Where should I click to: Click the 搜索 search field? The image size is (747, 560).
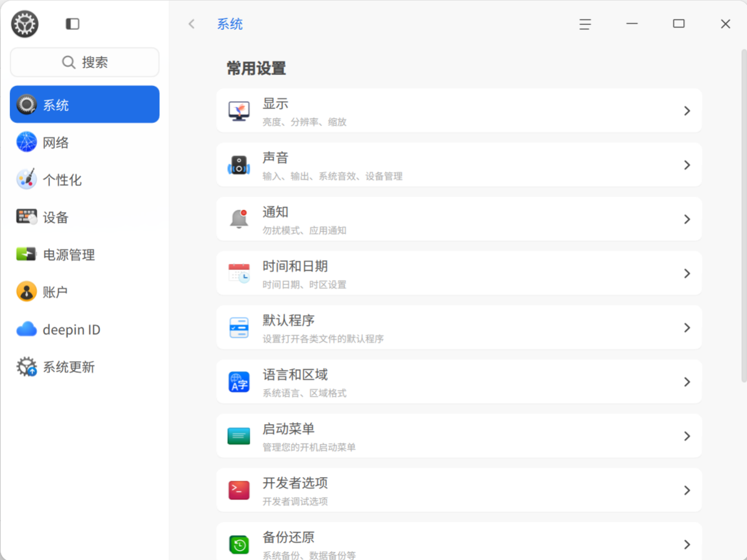click(85, 62)
